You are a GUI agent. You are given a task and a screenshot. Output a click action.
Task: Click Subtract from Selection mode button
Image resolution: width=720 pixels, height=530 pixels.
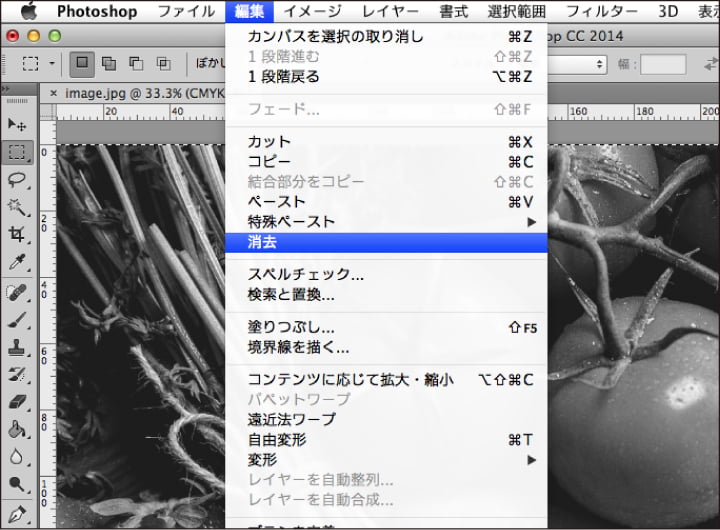tap(136, 63)
